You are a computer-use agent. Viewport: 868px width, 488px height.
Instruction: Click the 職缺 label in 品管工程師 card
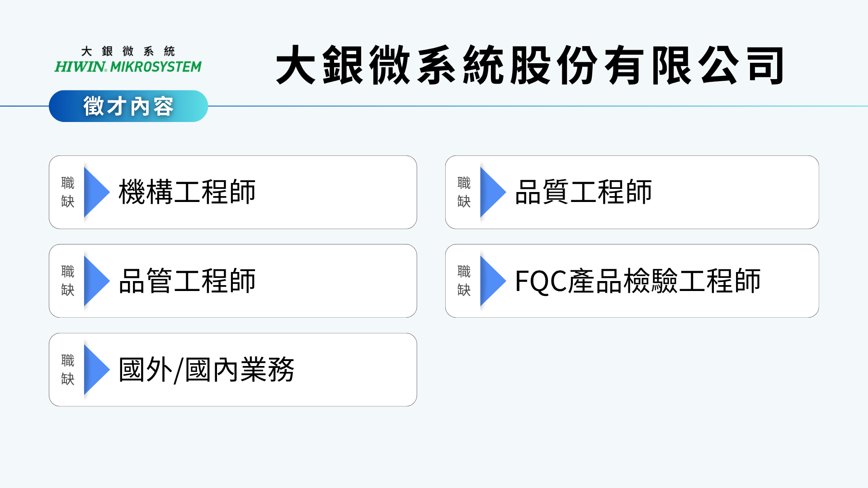click(68, 281)
